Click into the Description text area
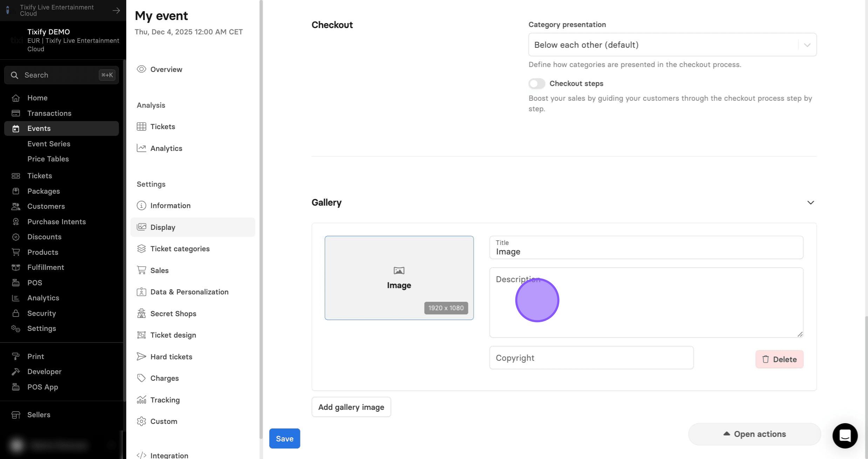The image size is (868, 459). click(x=646, y=302)
